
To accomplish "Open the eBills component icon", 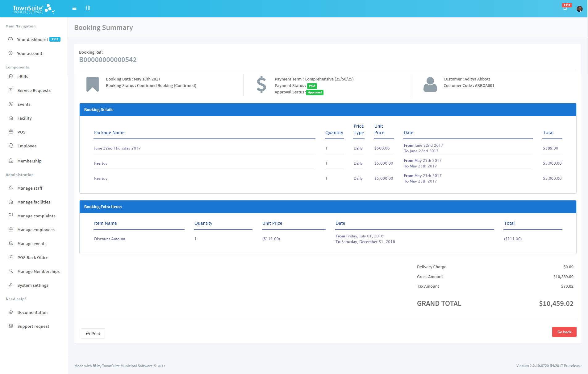I will click(11, 76).
